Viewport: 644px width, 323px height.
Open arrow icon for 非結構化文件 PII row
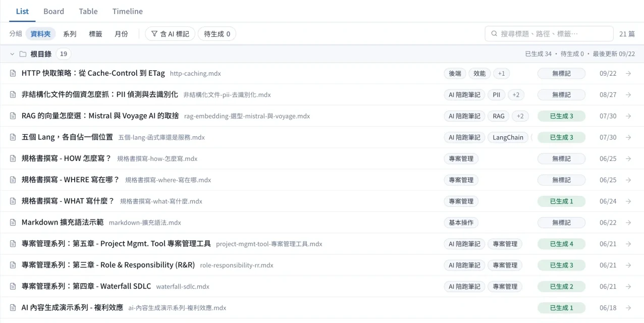click(628, 95)
